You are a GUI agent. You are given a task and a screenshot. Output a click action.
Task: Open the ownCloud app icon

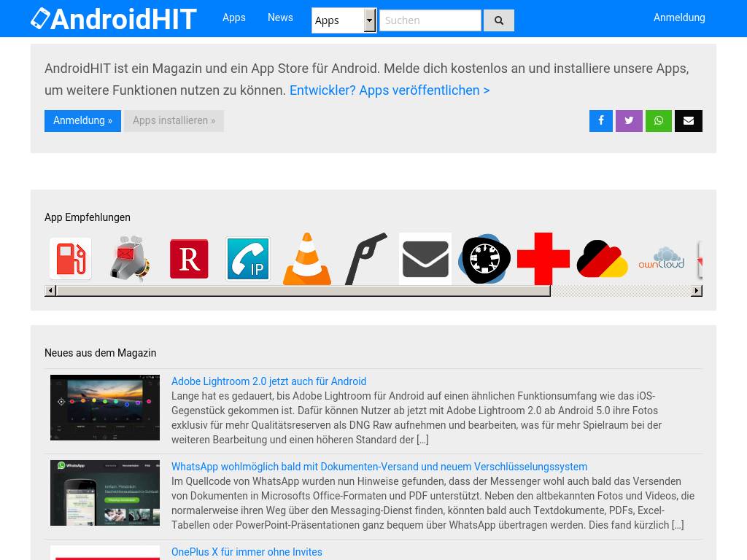coord(661,259)
